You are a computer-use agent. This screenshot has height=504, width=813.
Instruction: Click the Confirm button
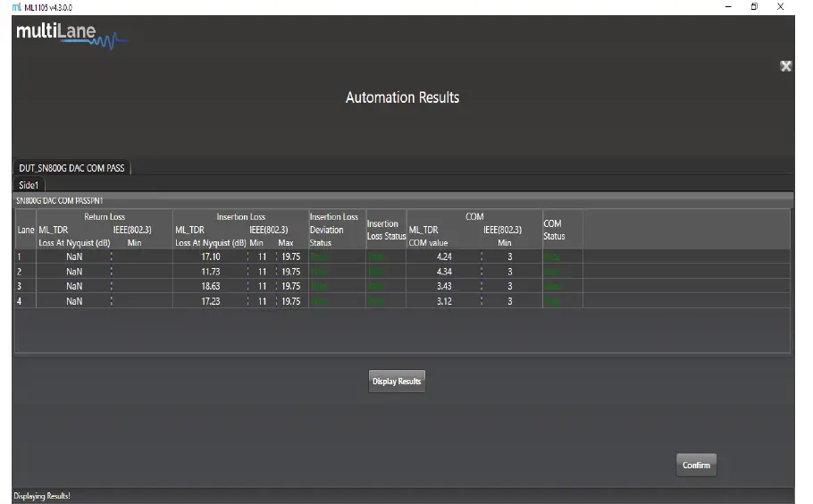pyautogui.click(x=696, y=465)
